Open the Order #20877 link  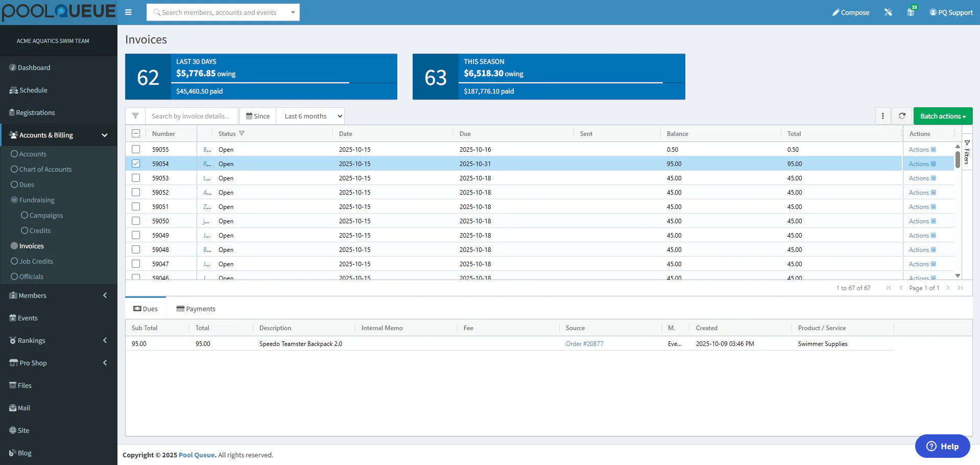click(584, 343)
